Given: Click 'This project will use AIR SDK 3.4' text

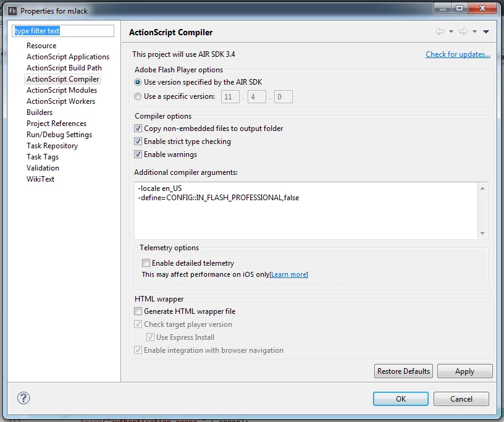Looking at the screenshot, I should click(183, 54).
